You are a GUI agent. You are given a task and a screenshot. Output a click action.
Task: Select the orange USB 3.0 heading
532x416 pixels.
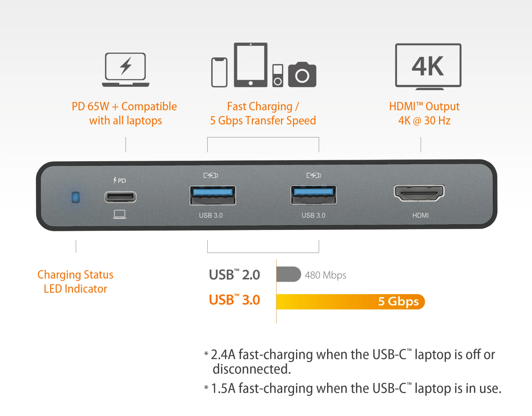point(234,300)
